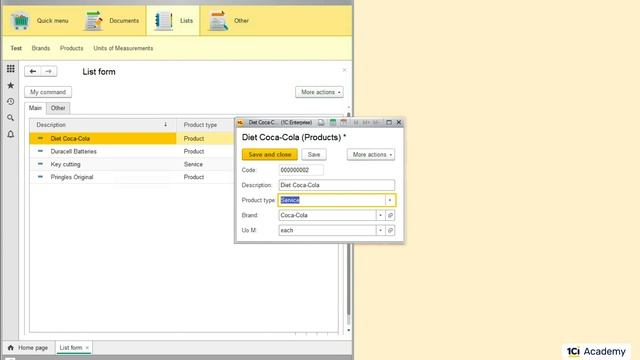Click the My command button
This screenshot has height=360, width=640.
click(48, 92)
